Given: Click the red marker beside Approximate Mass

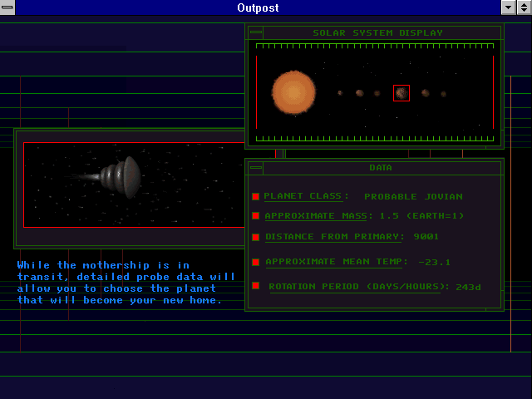Looking at the screenshot, I should (255, 216).
